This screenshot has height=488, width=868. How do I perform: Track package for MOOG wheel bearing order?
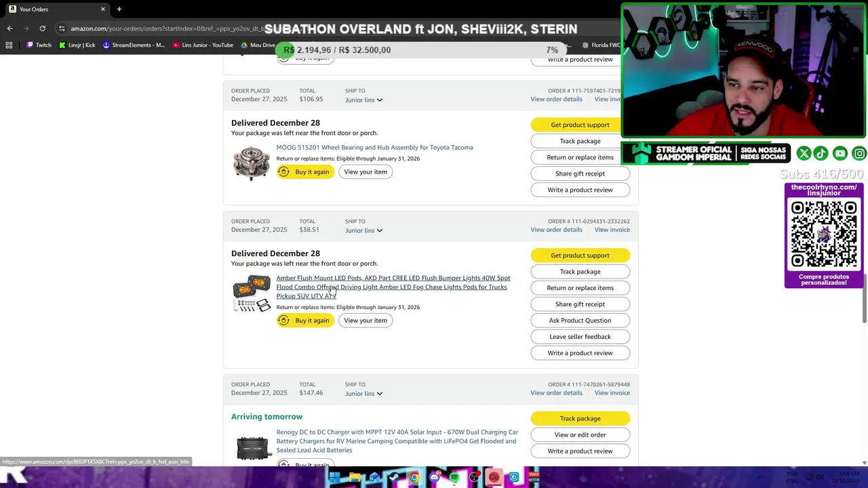[x=580, y=141]
